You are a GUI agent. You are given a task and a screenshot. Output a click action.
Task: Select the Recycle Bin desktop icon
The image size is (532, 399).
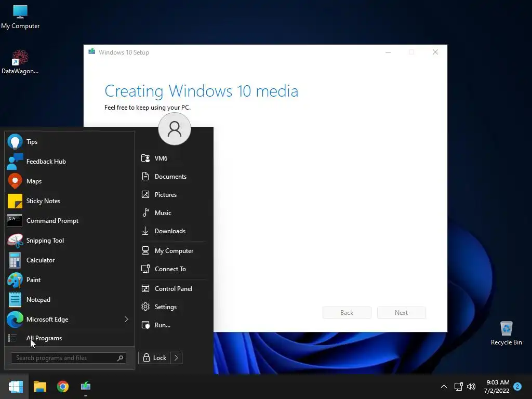[506, 334]
